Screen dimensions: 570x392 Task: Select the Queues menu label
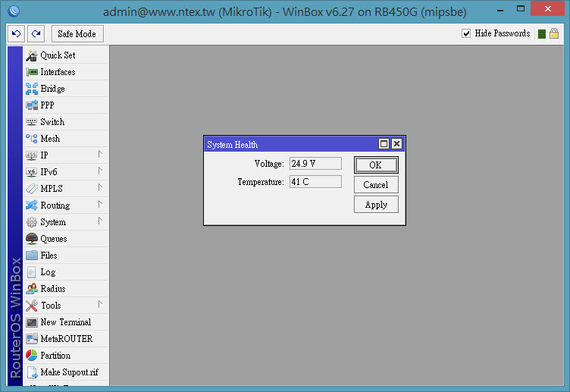coord(54,239)
